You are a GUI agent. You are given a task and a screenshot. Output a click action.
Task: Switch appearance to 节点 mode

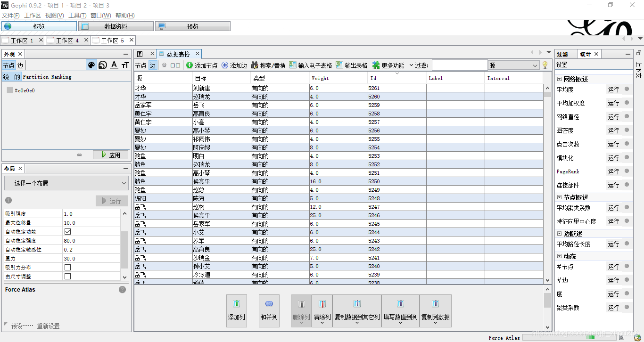[8, 65]
